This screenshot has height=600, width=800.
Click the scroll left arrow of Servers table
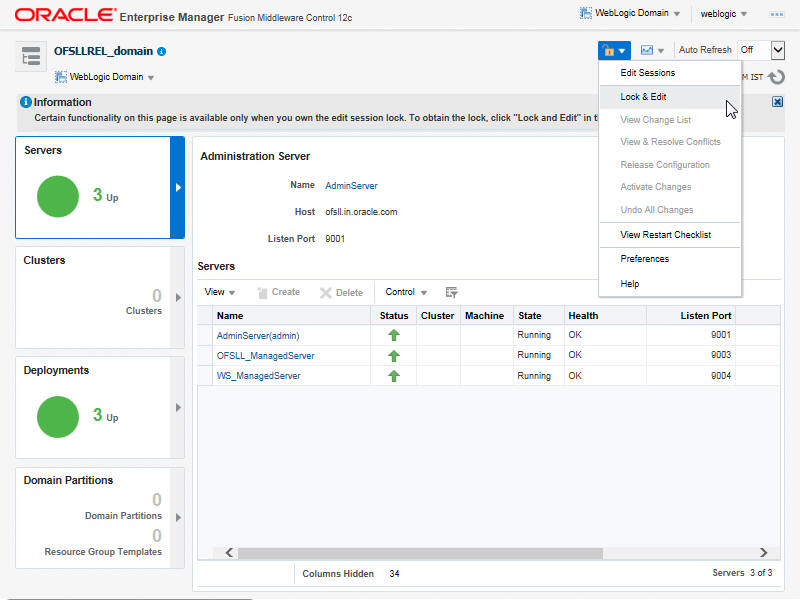pyautogui.click(x=229, y=553)
